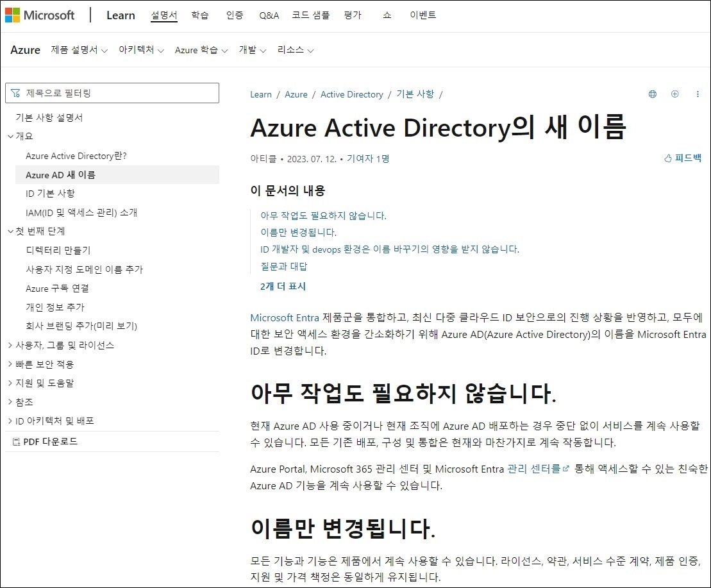Screen dimensions: 711x588
Task: Expand the 아키텍처 dropdown
Action: 141,50
